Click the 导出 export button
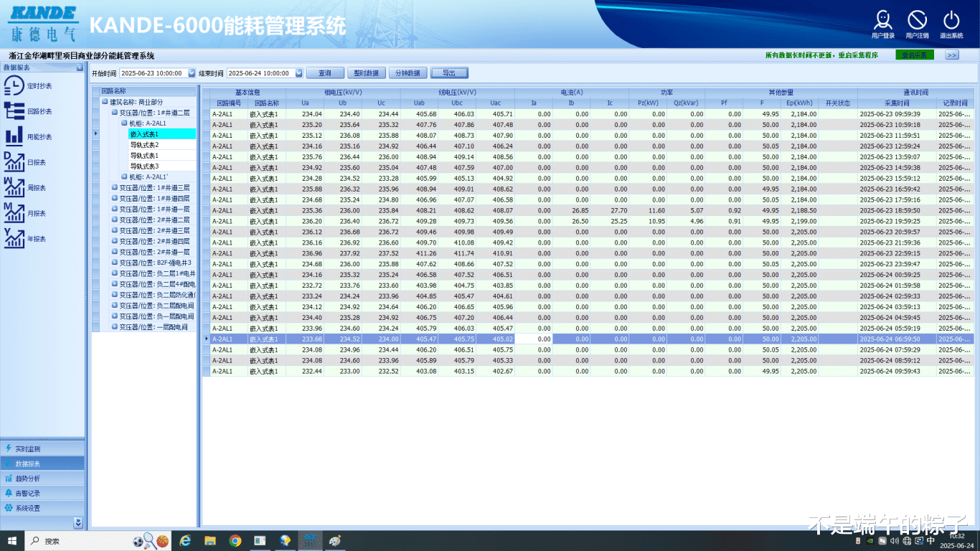 449,73
